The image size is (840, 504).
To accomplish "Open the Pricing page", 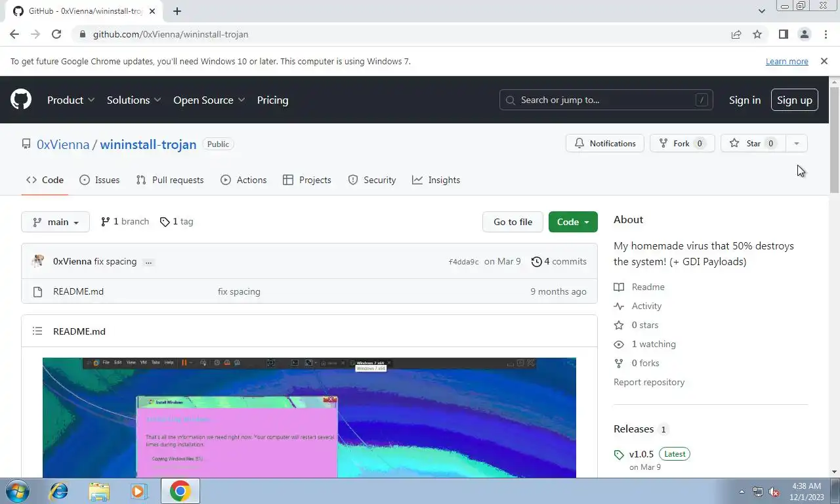I will 272,100.
